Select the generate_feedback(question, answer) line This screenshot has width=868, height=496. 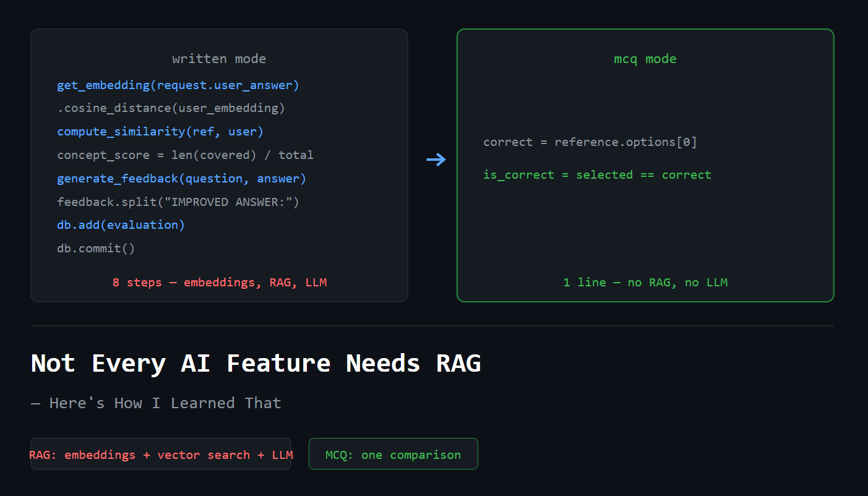181,179
